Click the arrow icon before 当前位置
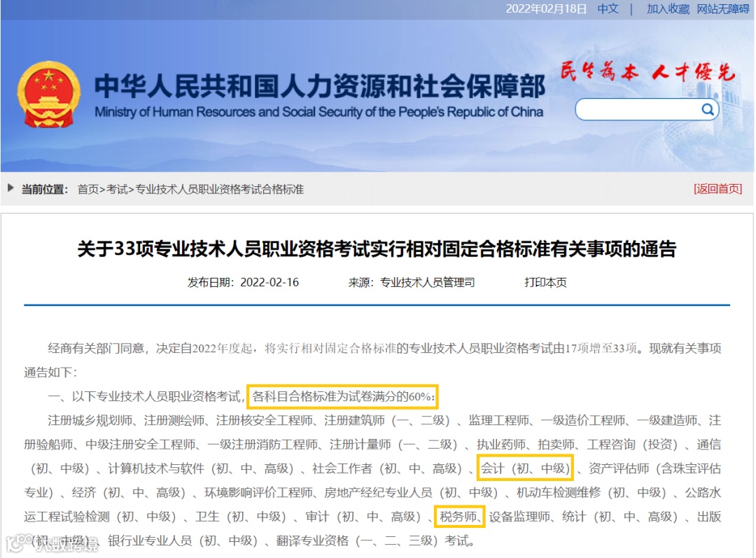 (10, 188)
